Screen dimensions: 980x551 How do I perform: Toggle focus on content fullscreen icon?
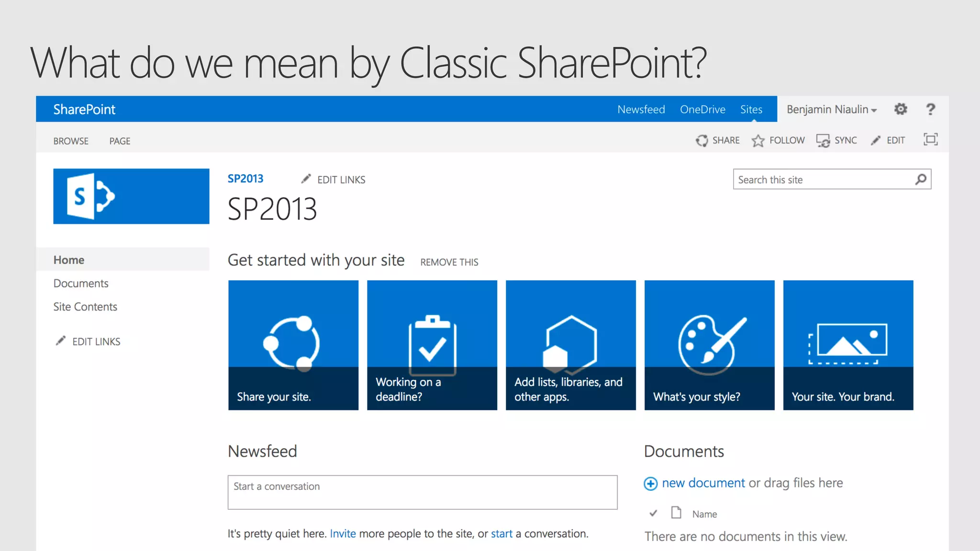tap(930, 139)
